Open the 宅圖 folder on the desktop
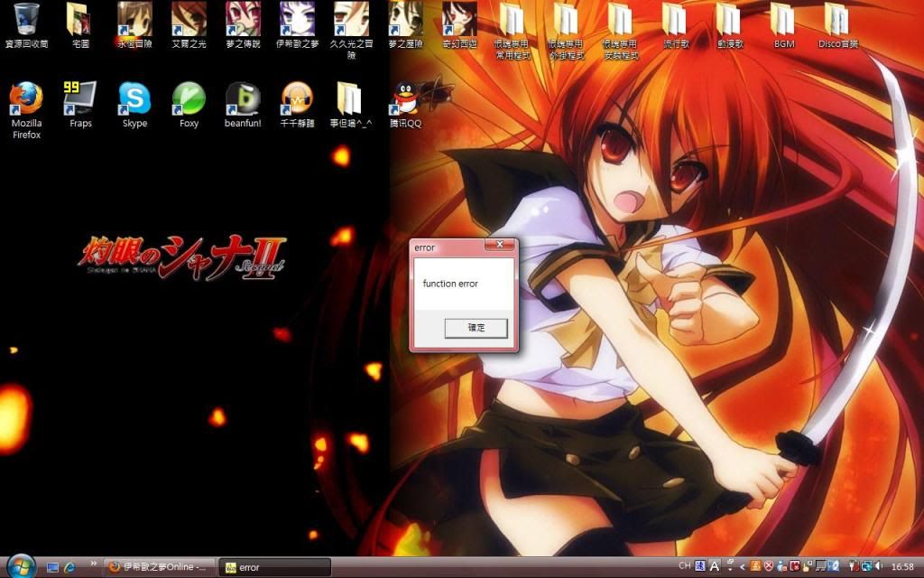The image size is (924, 578). point(80,24)
